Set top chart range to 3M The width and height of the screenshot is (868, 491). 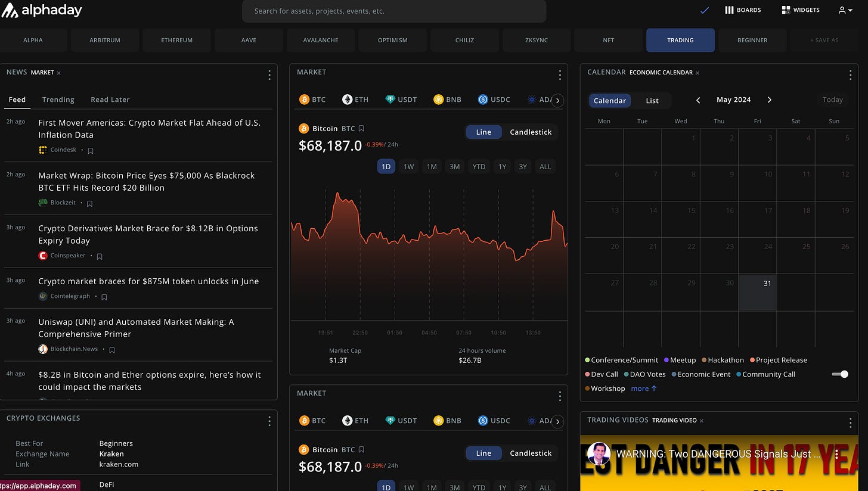coord(454,167)
